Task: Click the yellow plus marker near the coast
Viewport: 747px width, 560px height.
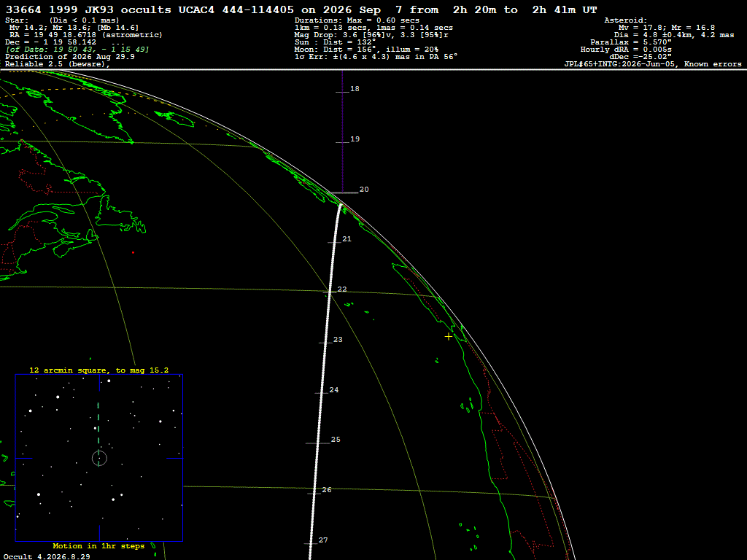Action: pos(449,337)
